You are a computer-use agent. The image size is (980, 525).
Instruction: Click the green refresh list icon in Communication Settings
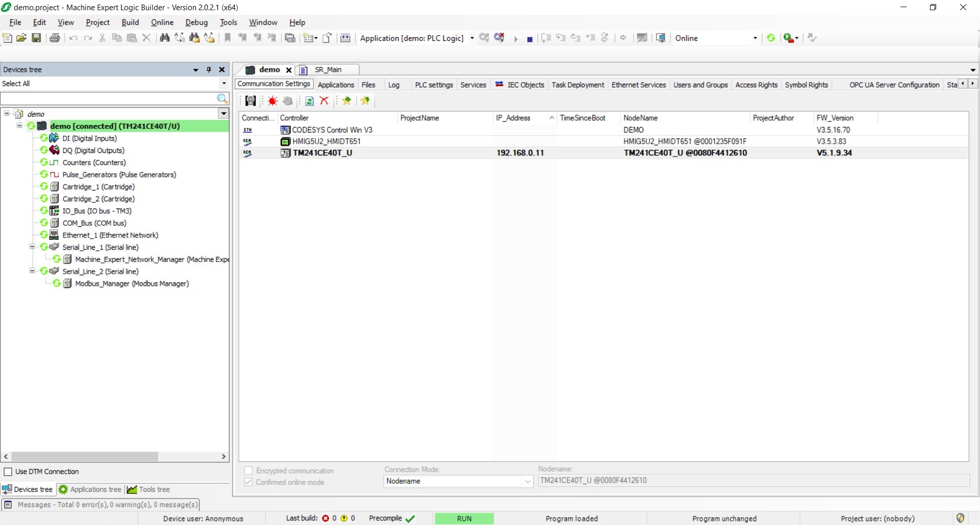(x=309, y=101)
